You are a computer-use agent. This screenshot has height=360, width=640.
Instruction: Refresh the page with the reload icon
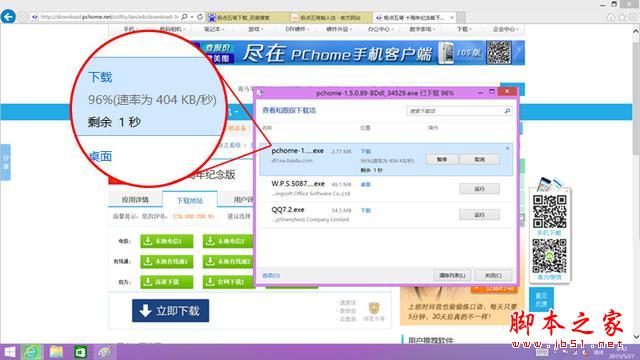[x=200, y=17]
